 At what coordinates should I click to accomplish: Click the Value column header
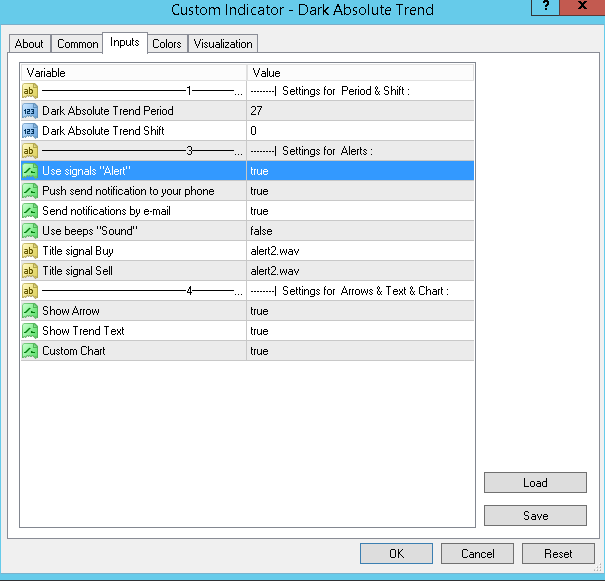pyautogui.click(x=360, y=73)
